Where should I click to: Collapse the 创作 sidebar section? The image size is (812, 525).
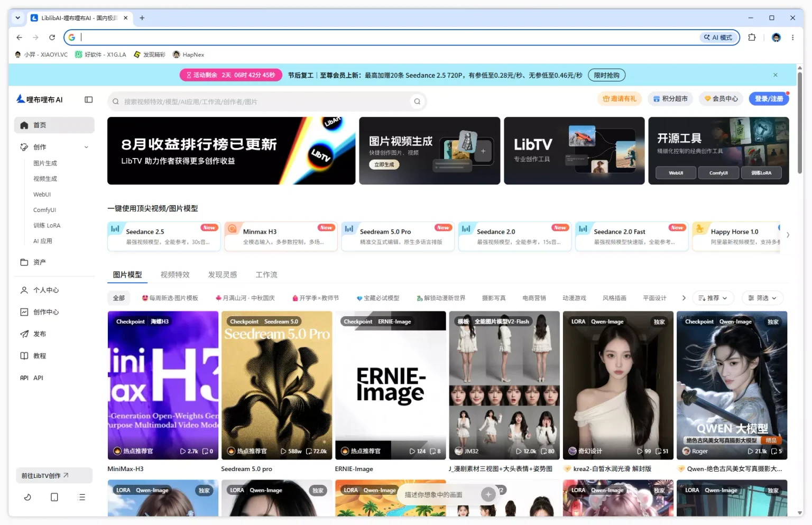pos(86,147)
